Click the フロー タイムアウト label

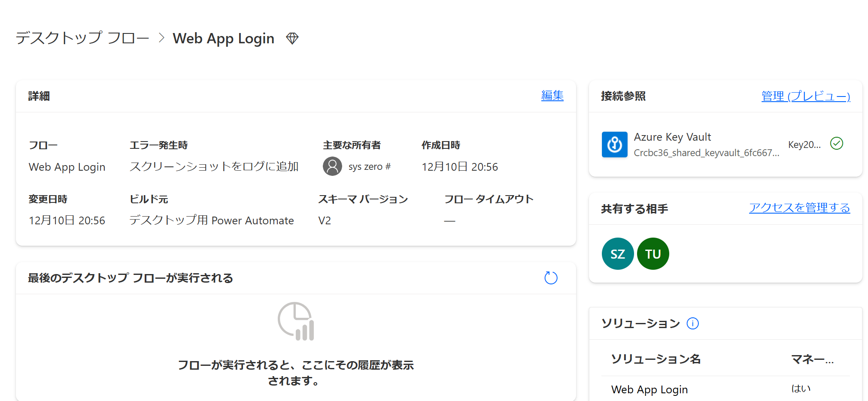pyautogui.click(x=489, y=199)
